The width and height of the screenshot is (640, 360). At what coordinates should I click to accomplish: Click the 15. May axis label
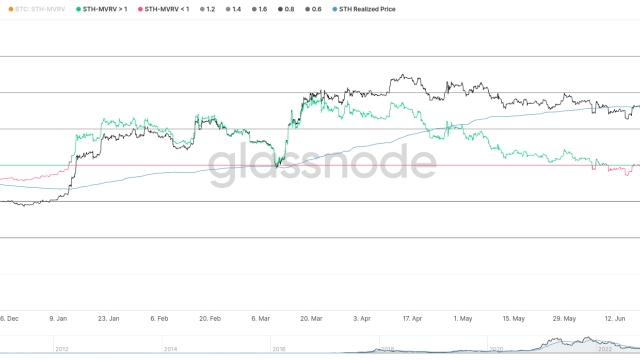[513, 318]
